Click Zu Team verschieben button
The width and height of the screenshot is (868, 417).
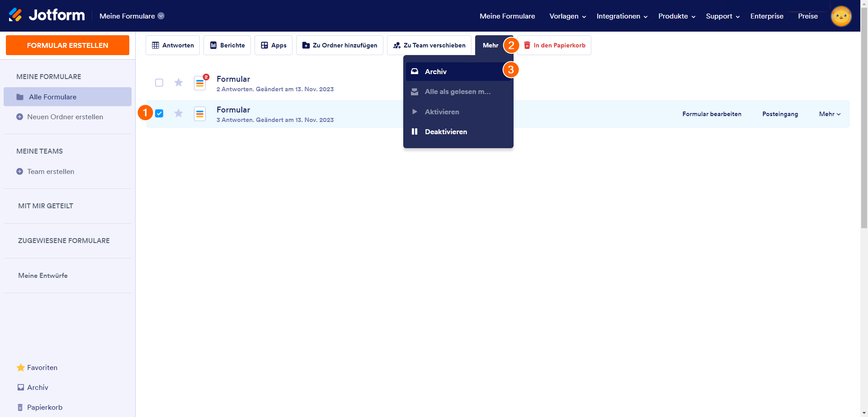click(x=429, y=45)
